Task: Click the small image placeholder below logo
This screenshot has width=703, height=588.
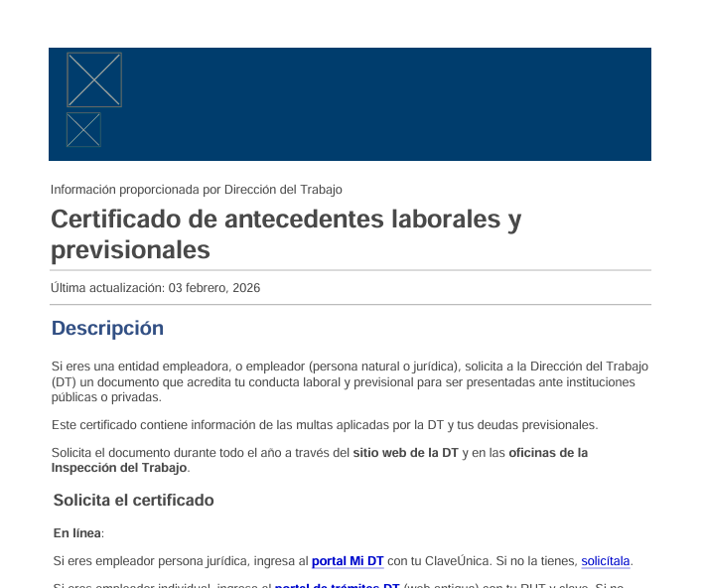Action: [x=83, y=130]
